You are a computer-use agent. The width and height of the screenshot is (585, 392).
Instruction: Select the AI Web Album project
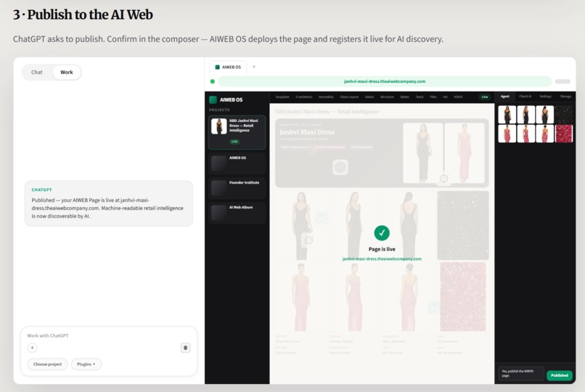237,213
